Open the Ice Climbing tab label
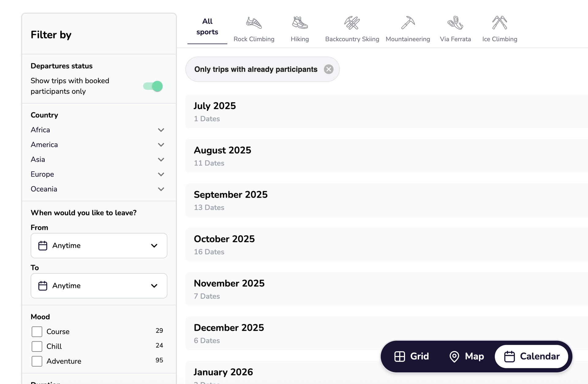588x384 pixels. [x=500, y=39]
